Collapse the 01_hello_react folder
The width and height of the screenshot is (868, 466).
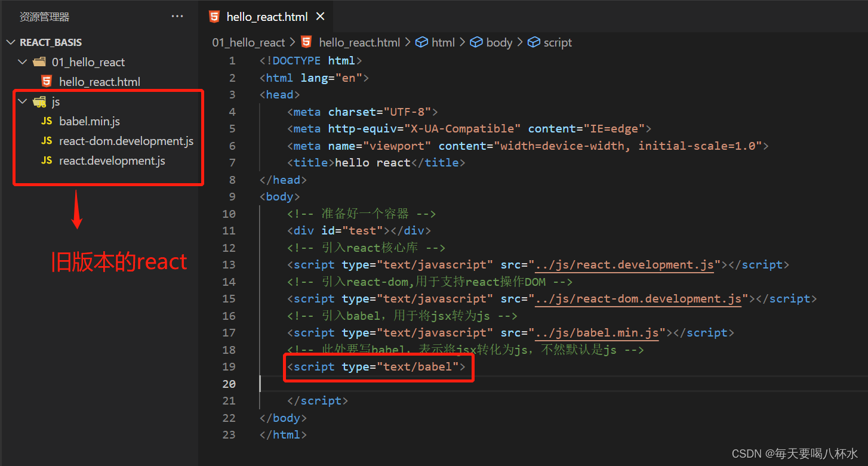[x=22, y=61]
